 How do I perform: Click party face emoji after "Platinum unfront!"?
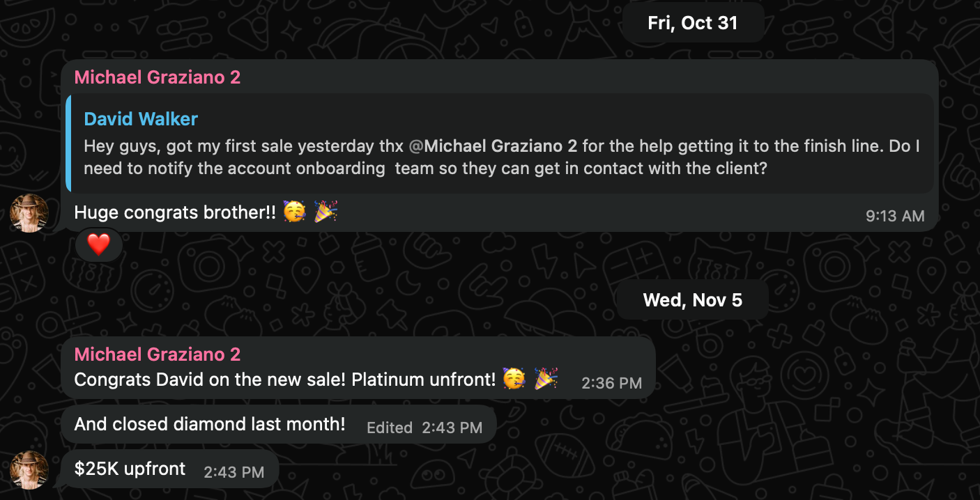click(x=514, y=380)
